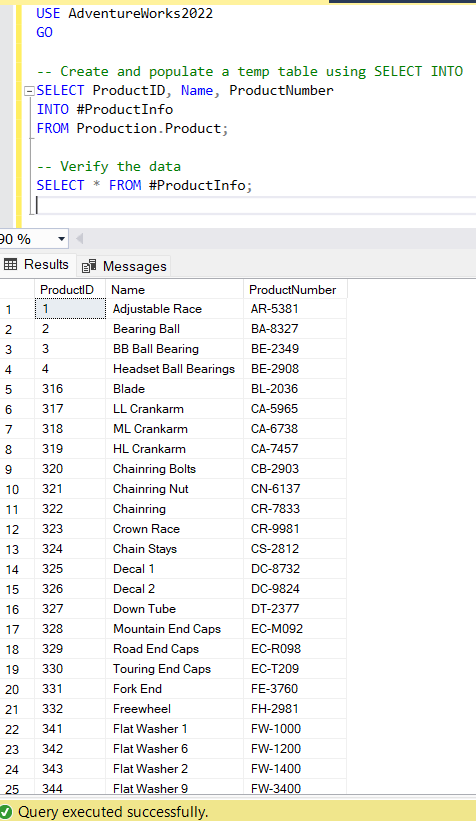Switch to the Messages tab
Screen dimensions: 476x821
pyautogui.click(x=125, y=267)
